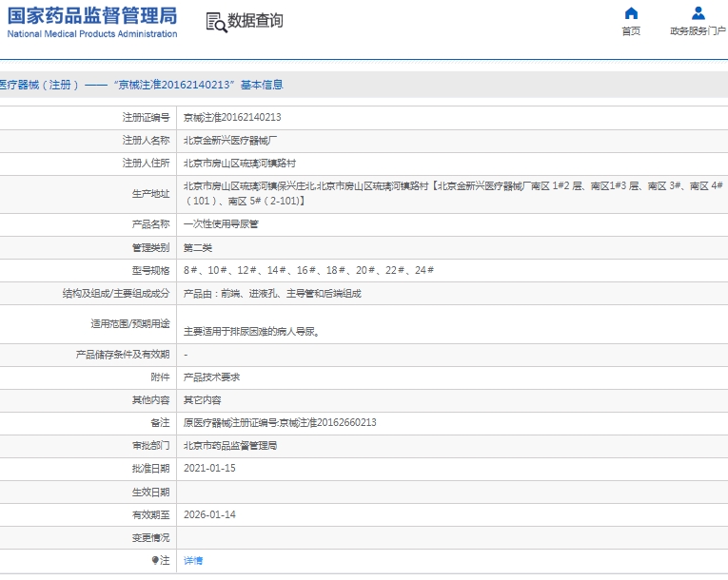Click the 其他内容 field label
This screenshot has height=580, width=728.
pyautogui.click(x=151, y=400)
